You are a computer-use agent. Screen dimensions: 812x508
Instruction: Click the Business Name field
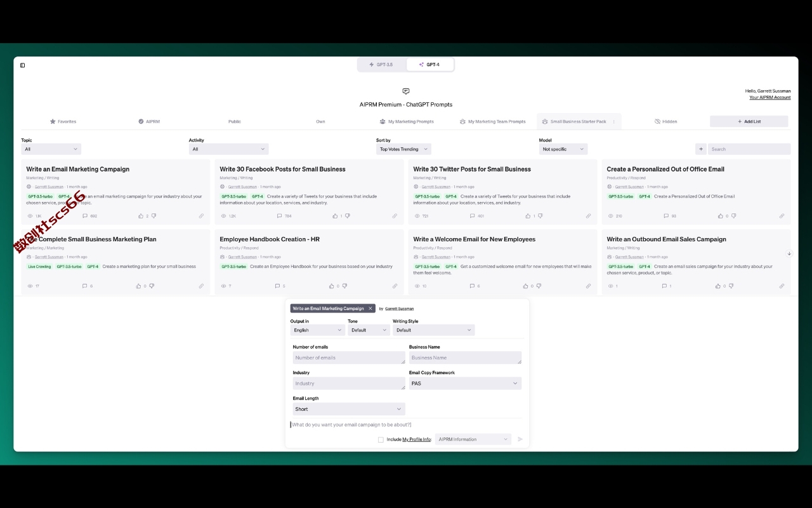(x=465, y=358)
